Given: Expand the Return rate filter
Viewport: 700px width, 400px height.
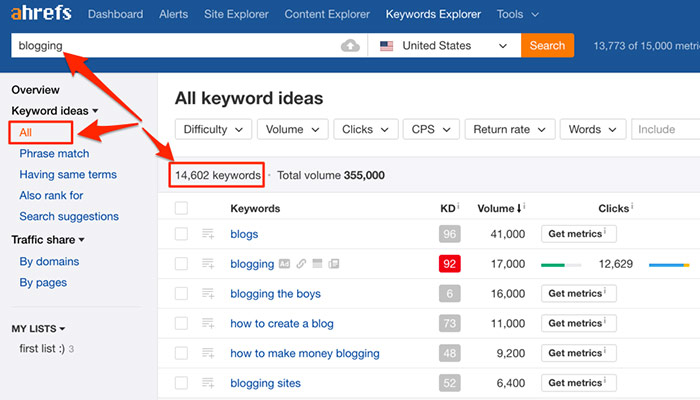Looking at the screenshot, I should tap(510, 129).
